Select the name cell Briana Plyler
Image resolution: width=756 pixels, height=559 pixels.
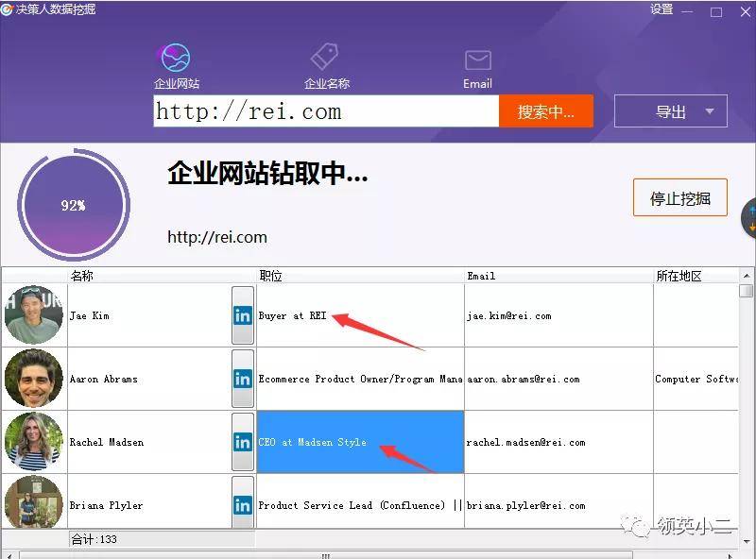coord(149,501)
